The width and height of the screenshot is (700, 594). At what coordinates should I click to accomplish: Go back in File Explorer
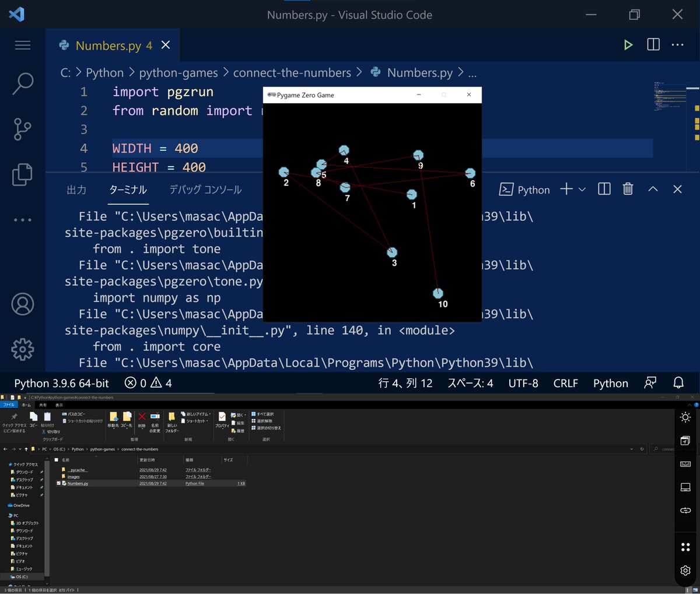[x=5, y=449]
